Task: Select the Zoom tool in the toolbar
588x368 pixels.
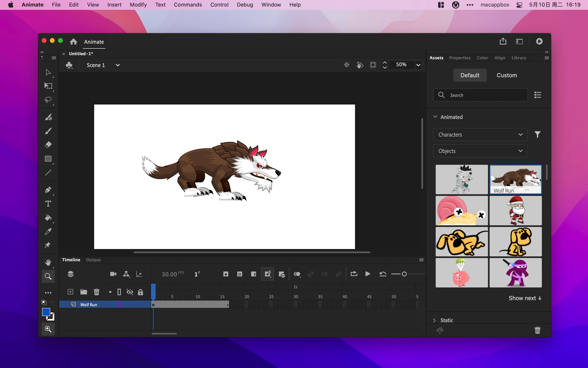Action: [48, 276]
